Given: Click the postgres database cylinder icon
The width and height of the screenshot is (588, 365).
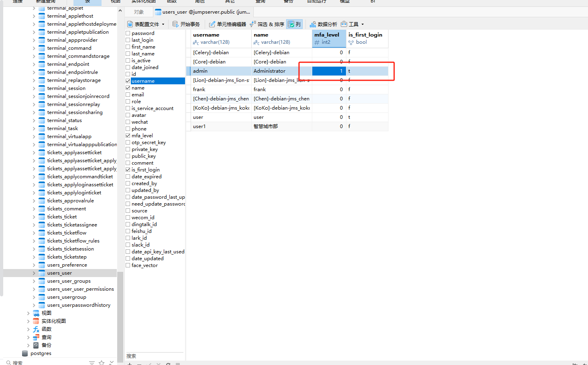Looking at the screenshot, I should (25, 353).
